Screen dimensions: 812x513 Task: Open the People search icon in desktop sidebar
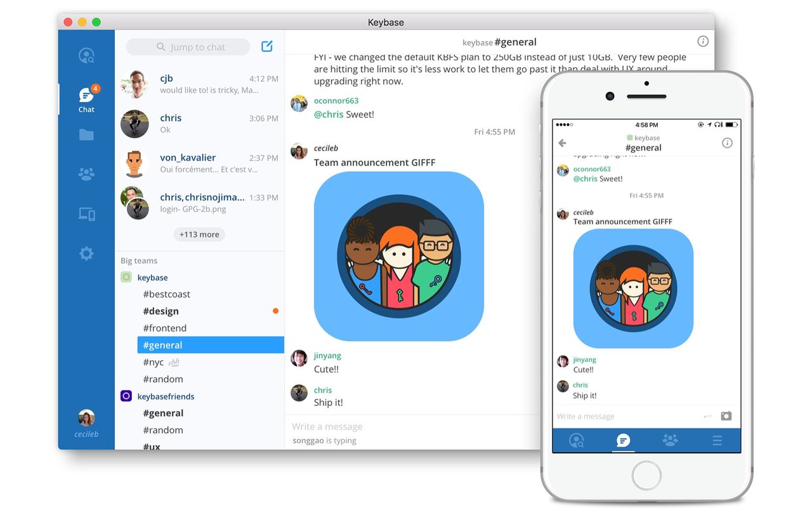click(86, 56)
